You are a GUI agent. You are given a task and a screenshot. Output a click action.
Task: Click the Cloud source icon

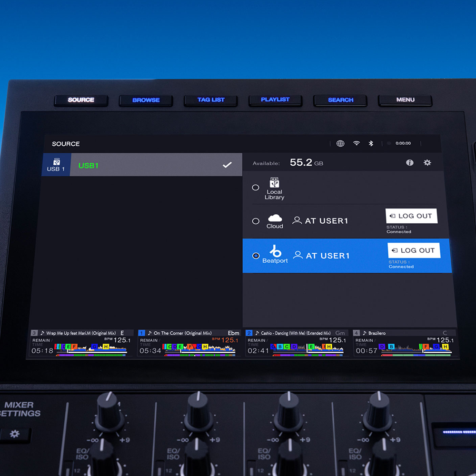pyautogui.click(x=275, y=218)
